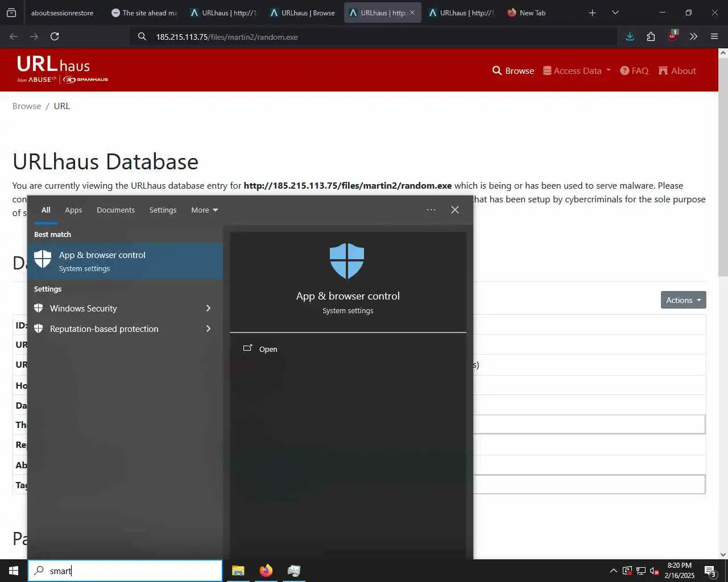Click the uBlock Origin extension icon
The image size is (728, 582).
[x=672, y=35]
